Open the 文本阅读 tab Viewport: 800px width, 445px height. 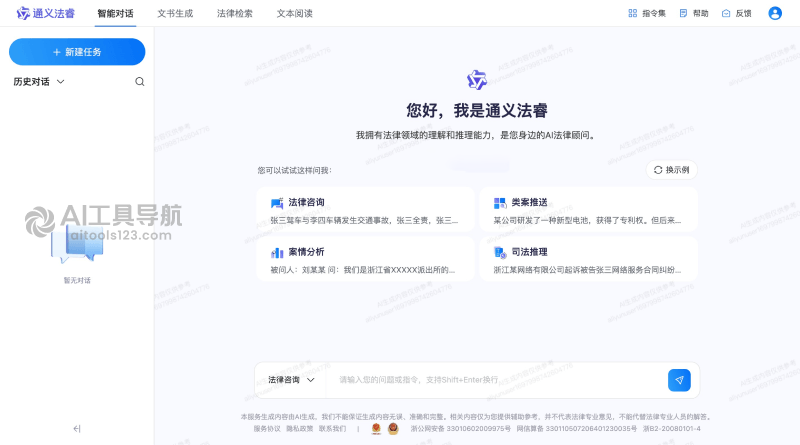(294, 13)
